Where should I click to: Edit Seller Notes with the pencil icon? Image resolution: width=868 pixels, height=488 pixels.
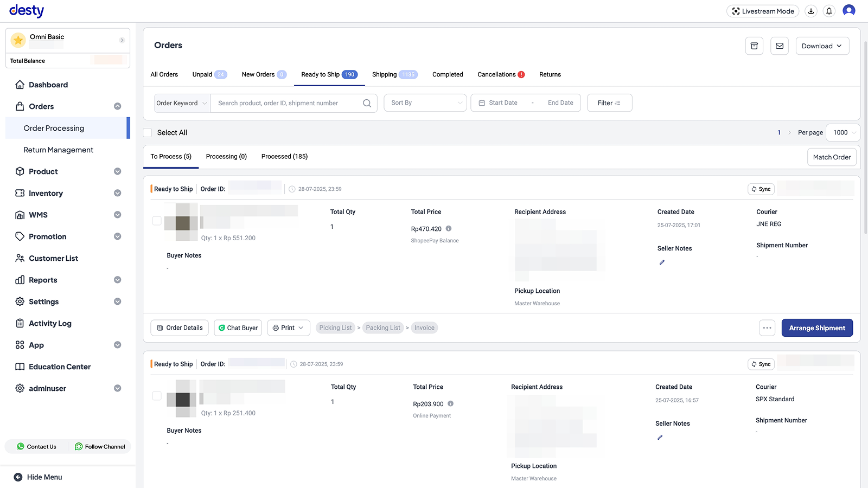pos(662,262)
